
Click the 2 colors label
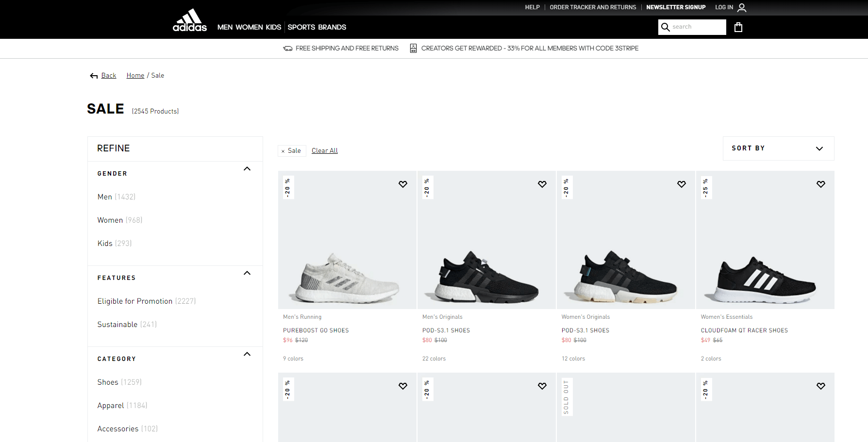click(x=711, y=359)
